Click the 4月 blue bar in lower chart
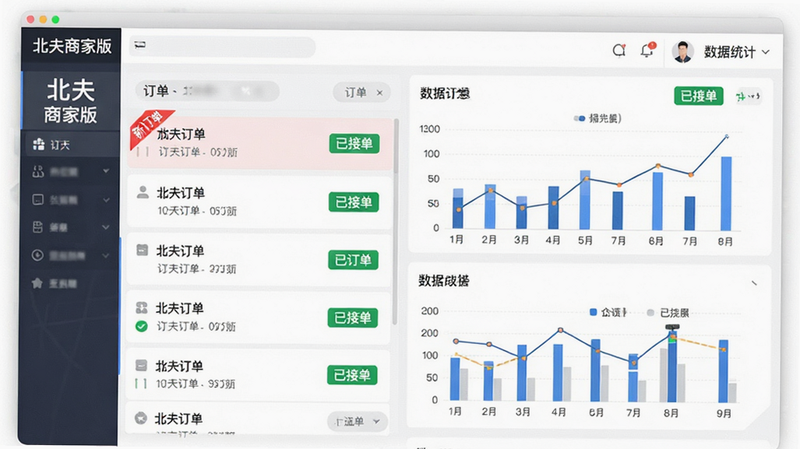Screen dimensions: 800x449 [558, 372]
